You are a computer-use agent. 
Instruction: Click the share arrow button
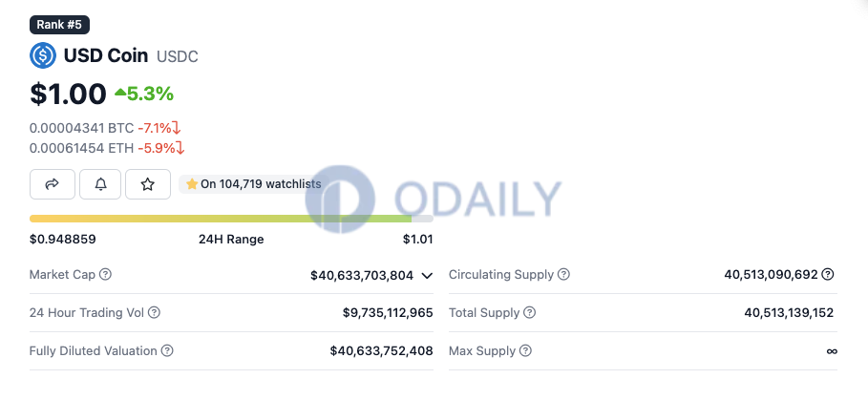pos(52,184)
